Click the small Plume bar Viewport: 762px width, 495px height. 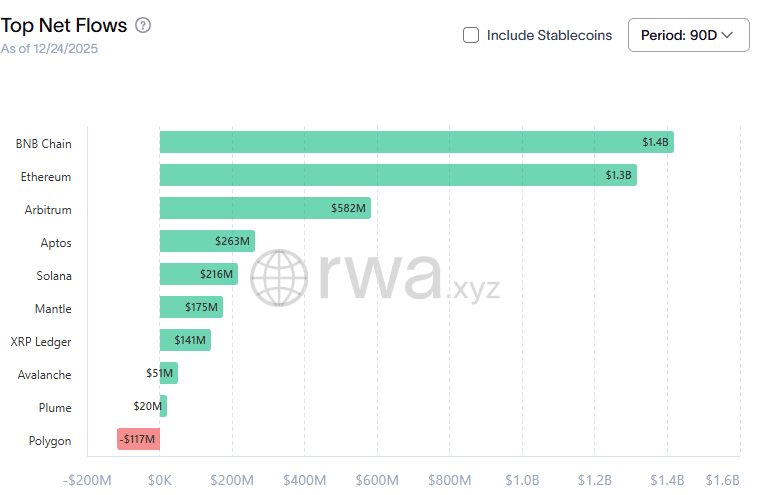tap(163, 407)
